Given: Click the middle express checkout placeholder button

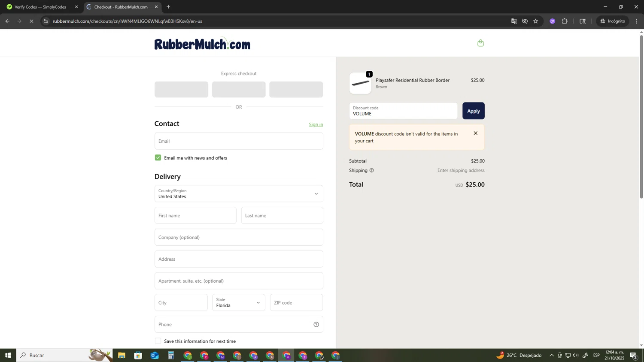Looking at the screenshot, I should point(239,90).
